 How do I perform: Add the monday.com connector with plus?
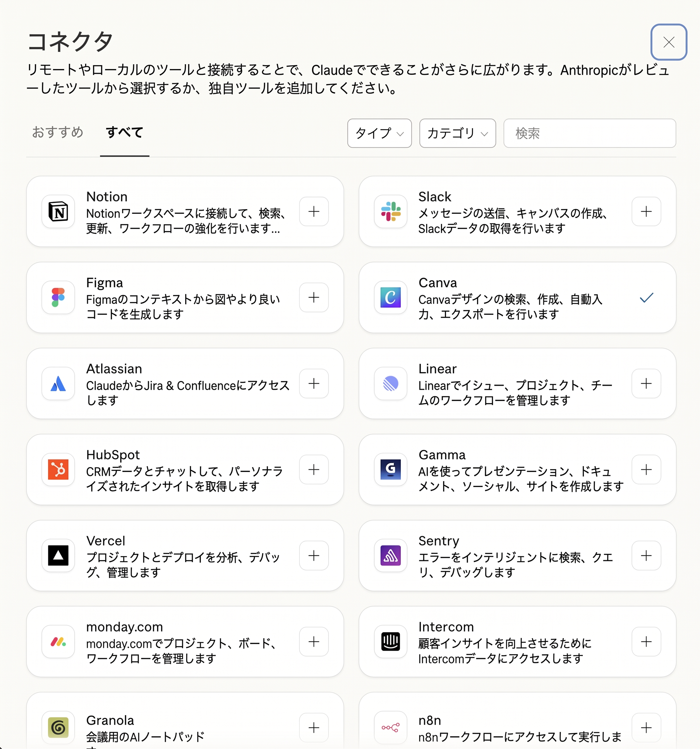click(314, 642)
